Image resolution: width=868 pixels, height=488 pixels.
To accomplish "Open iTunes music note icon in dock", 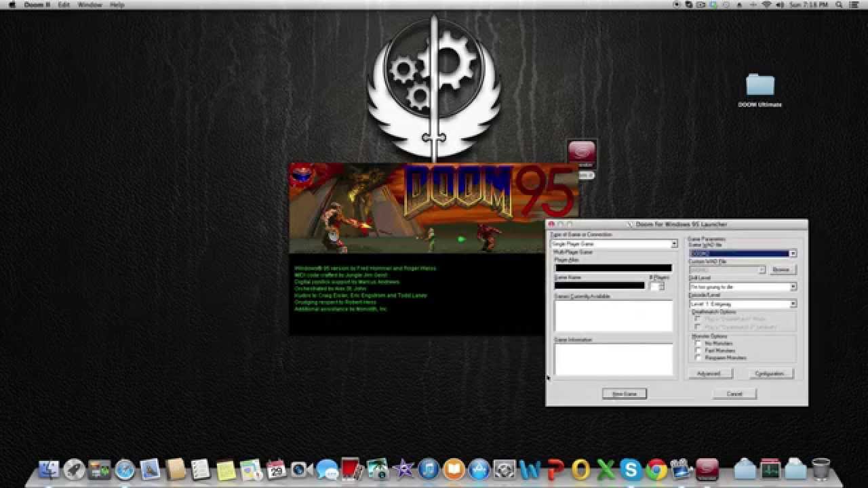I will [x=428, y=469].
